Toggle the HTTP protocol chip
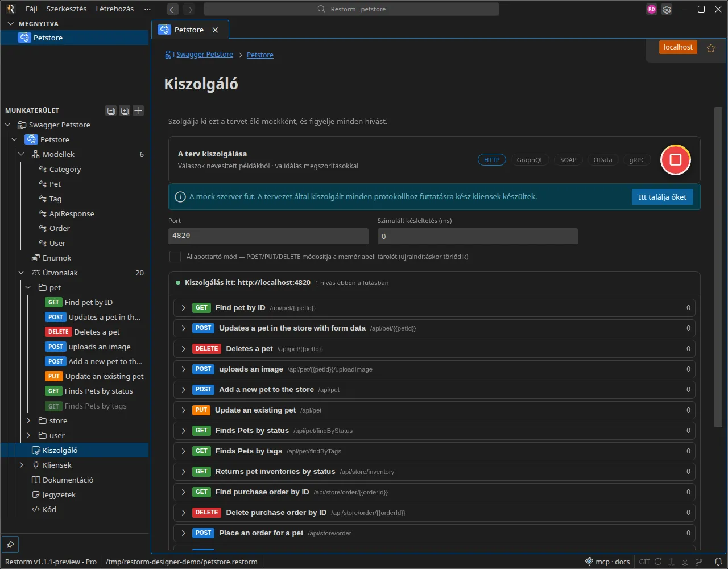 pos(492,160)
